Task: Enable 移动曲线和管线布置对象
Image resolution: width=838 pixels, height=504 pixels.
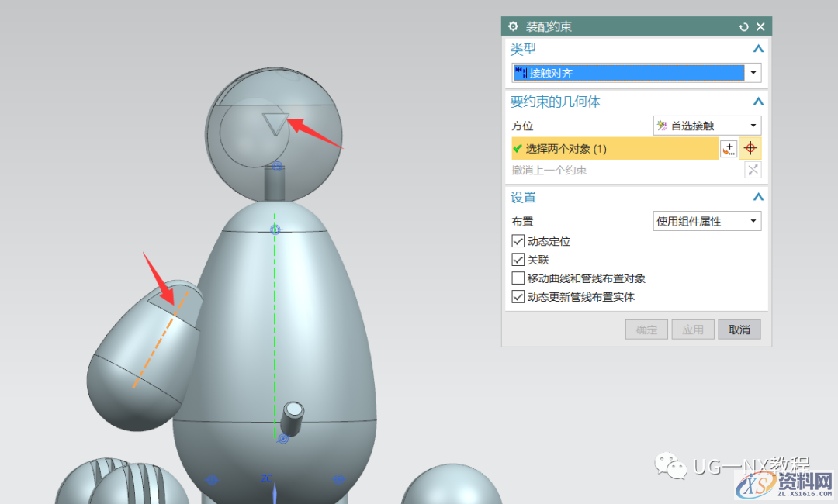Action: click(518, 278)
